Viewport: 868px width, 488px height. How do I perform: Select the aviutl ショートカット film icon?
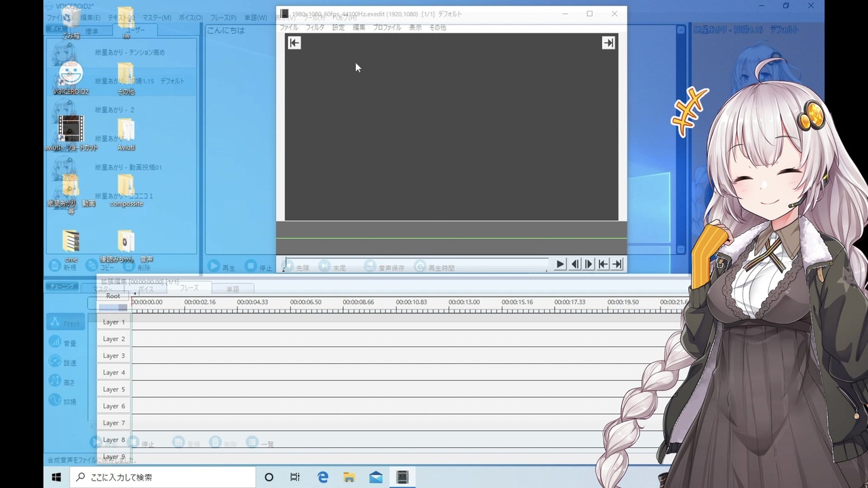tap(71, 134)
